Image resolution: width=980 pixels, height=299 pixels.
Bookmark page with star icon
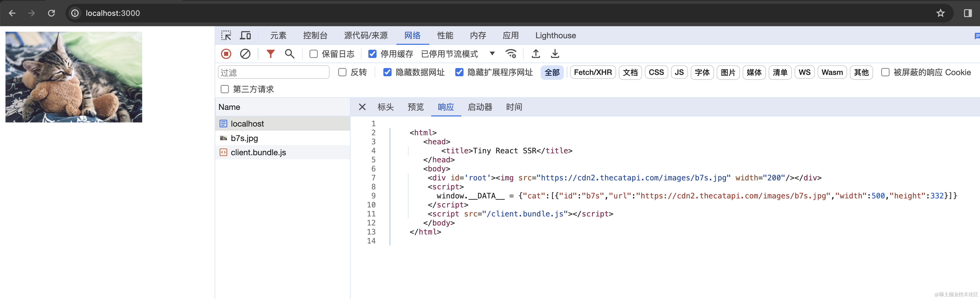(940, 13)
